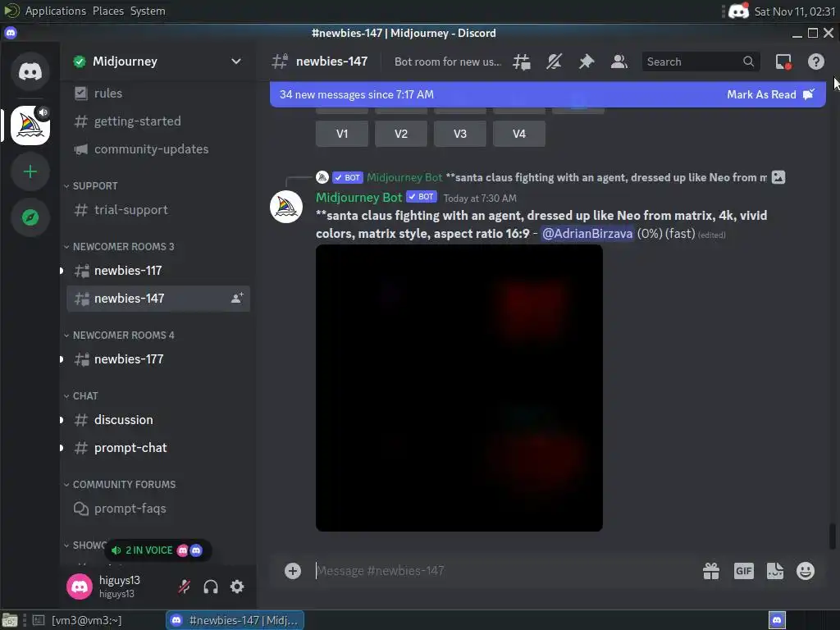Open the Places menu
This screenshot has height=630, width=840.
(108, 11)
